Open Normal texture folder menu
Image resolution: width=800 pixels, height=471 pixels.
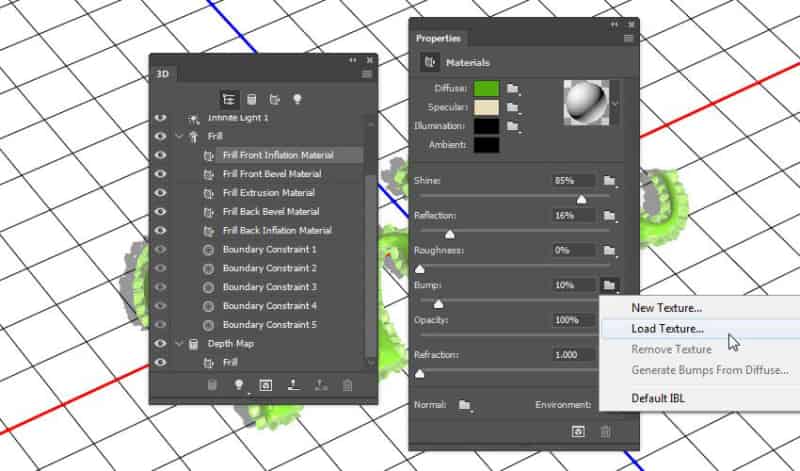[464, 405]
